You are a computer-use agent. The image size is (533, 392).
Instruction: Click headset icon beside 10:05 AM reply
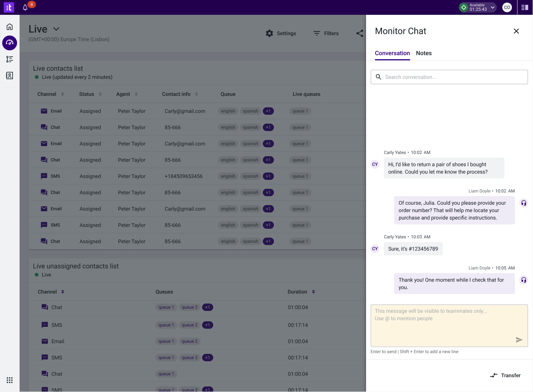(x=524, y=280)
